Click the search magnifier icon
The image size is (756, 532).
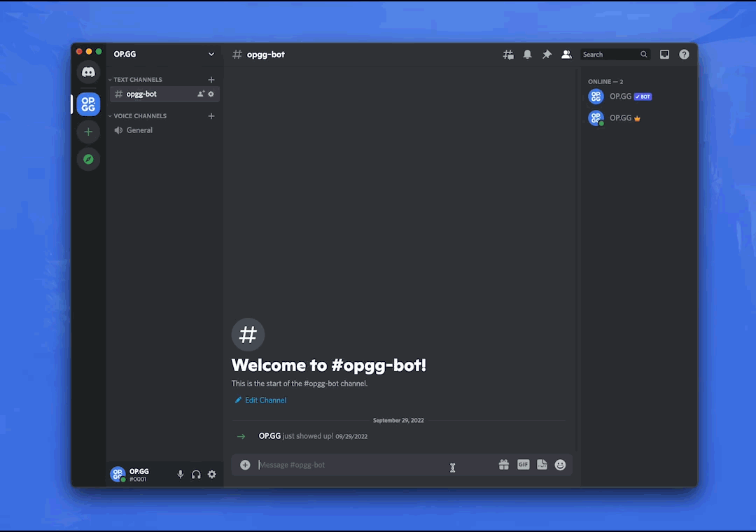[644, 55]
